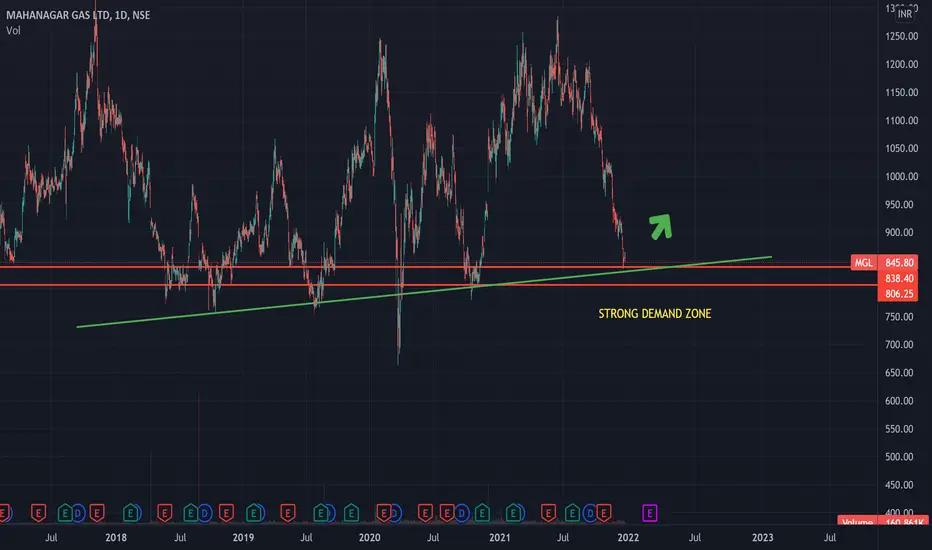
Task: Click the red E marker above Jul 2020
Action: [x=425, y=513]
